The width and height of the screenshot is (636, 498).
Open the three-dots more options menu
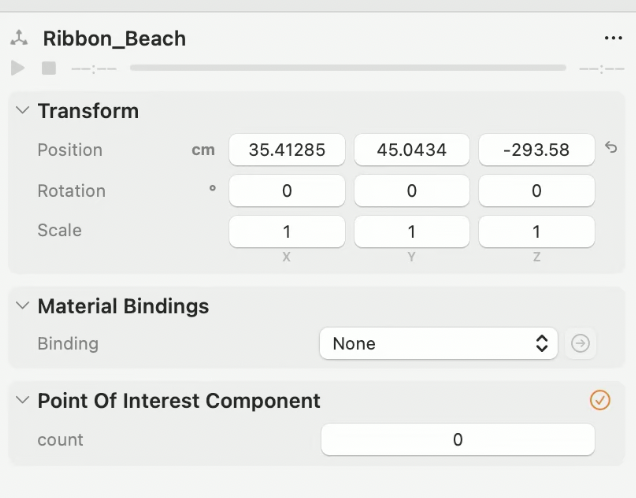(613, 38)
